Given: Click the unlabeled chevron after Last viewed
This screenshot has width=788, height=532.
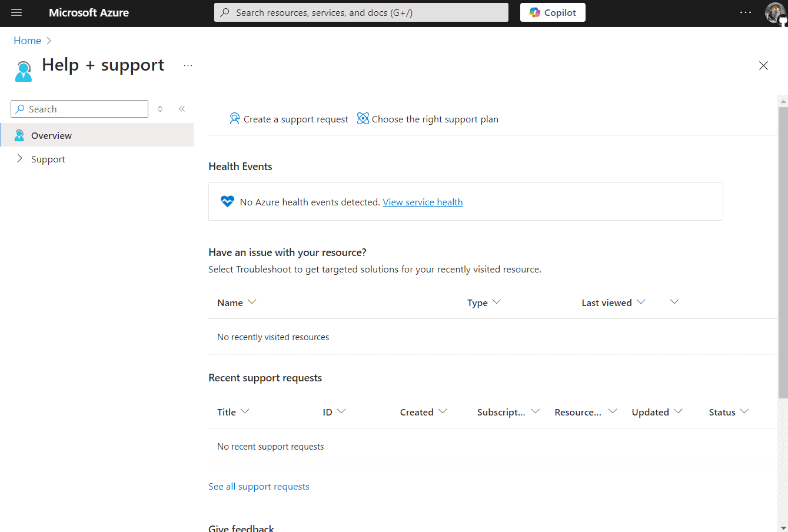Looking at the screenshot, I should [x=674, y=302].
